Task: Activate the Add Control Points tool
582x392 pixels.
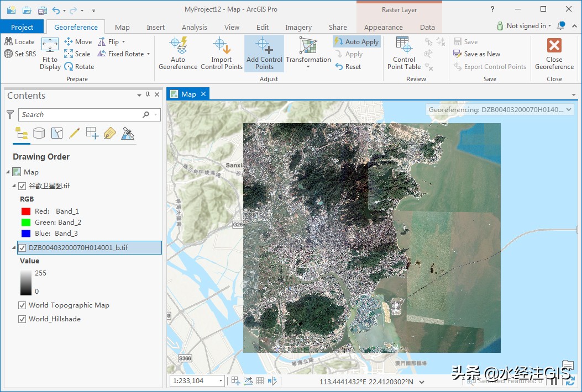Action: coord(264,54)
